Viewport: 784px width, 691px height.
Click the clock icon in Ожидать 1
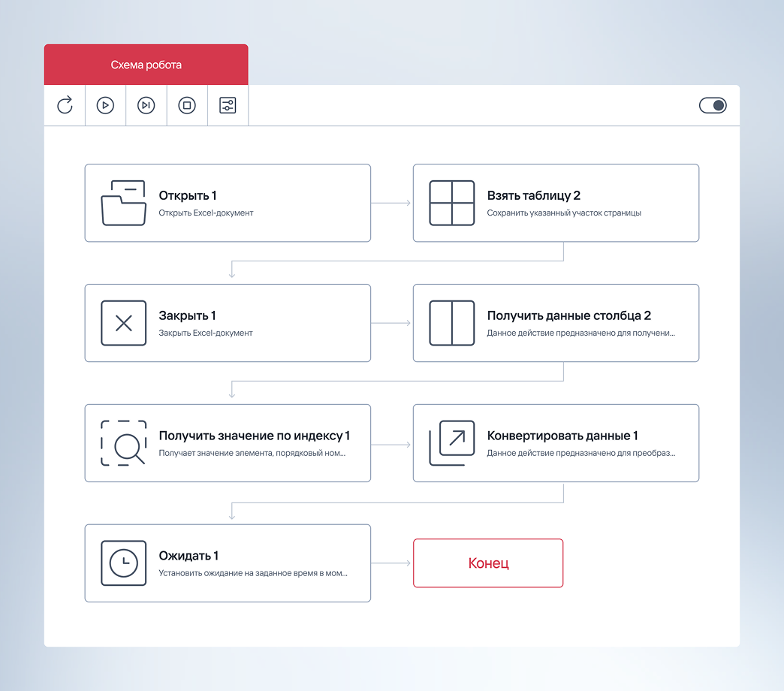pos(123,563)
